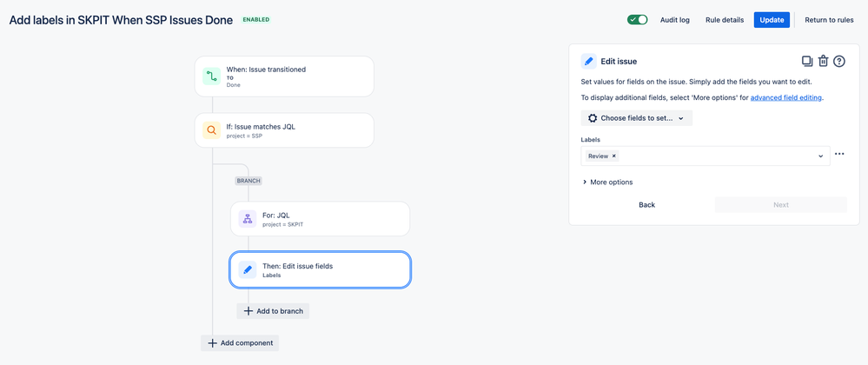Screen dimensions: 868x365
Task: Click Add to branch button
Action: [x=273, y=311]
